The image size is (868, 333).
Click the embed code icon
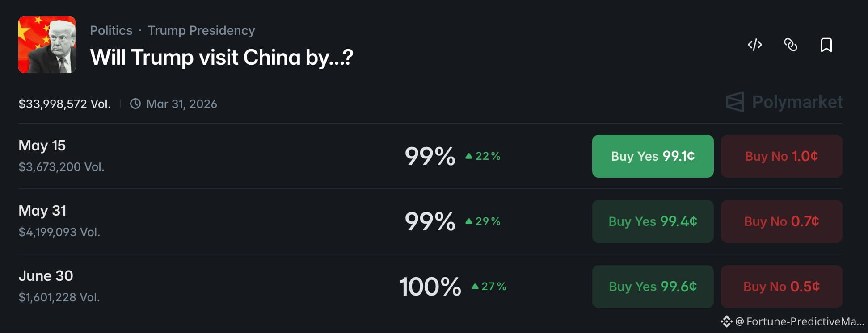pos(755,45)
